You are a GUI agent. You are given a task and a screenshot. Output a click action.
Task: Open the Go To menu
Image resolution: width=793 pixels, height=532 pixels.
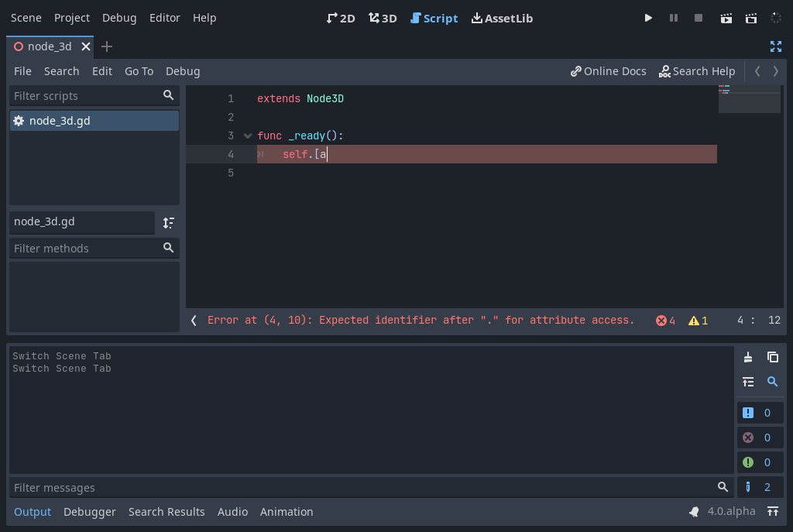[x=139, y=71]
